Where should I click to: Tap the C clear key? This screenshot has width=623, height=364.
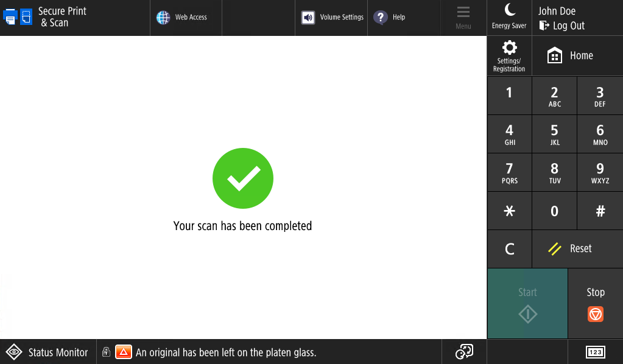tap(509, 249)
